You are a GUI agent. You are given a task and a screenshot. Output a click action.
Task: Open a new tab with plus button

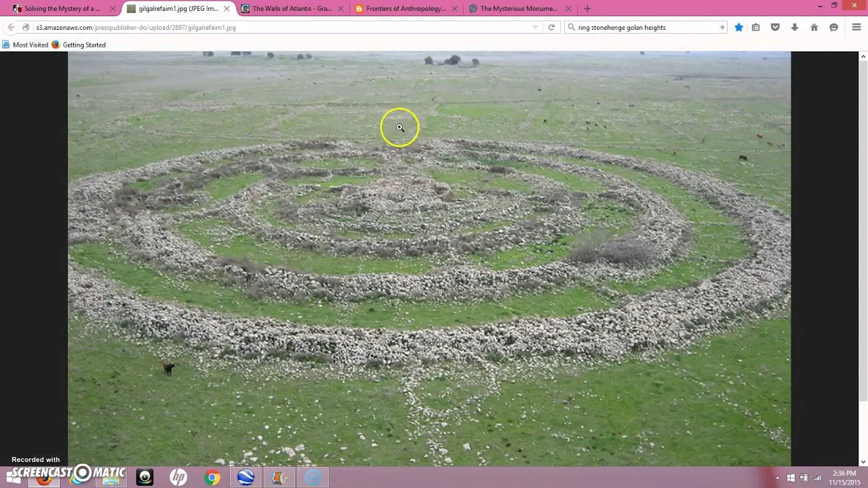[587, 8]
